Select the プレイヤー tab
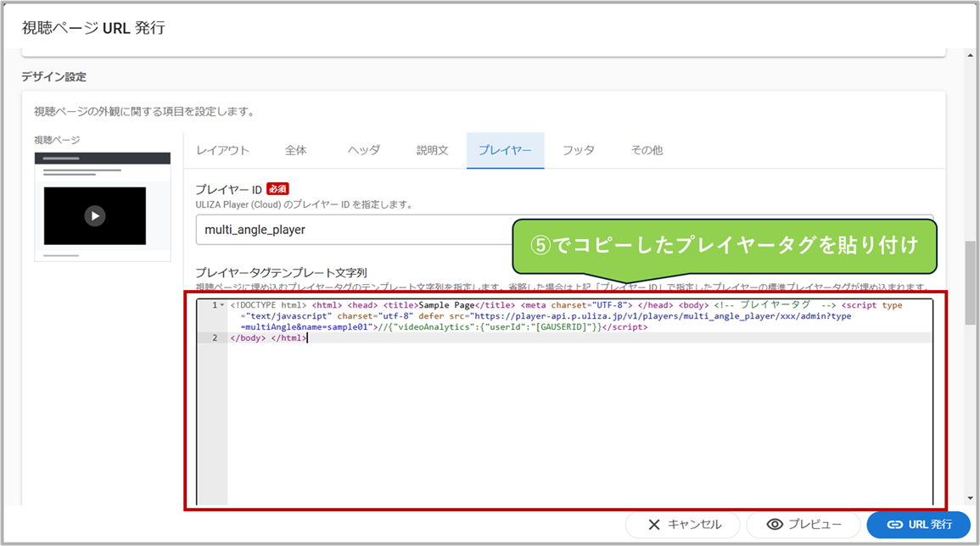The height and width of the screenshot is (546, 980). (505, 151)
